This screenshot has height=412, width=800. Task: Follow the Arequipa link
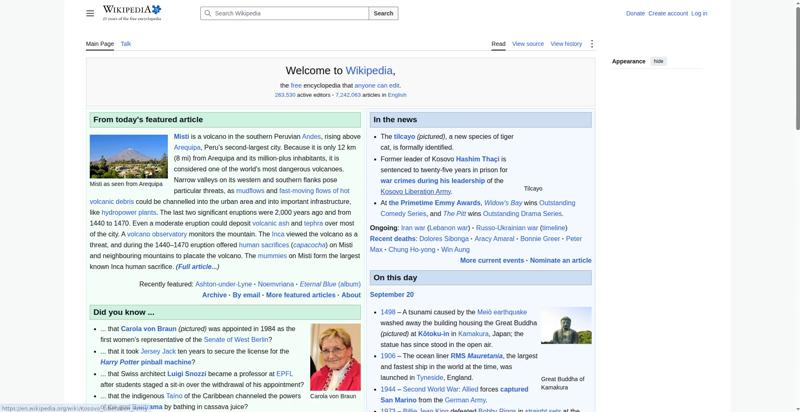[187, 147]
